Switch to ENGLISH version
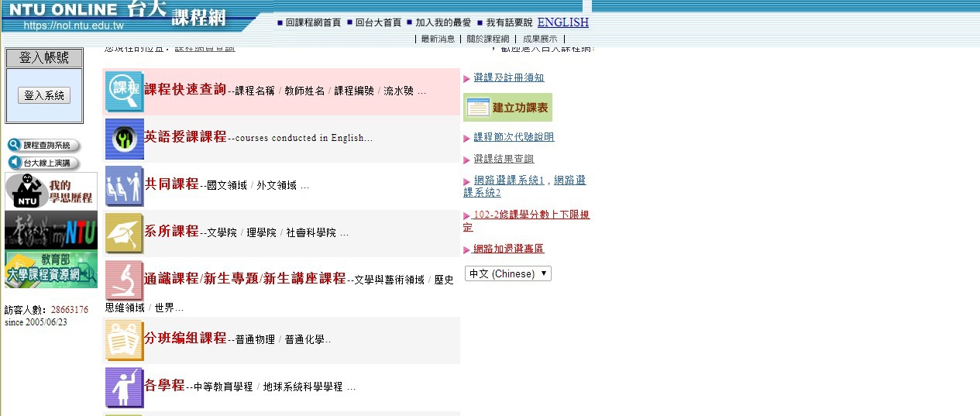The image size is (980, 416). point(563,22)
